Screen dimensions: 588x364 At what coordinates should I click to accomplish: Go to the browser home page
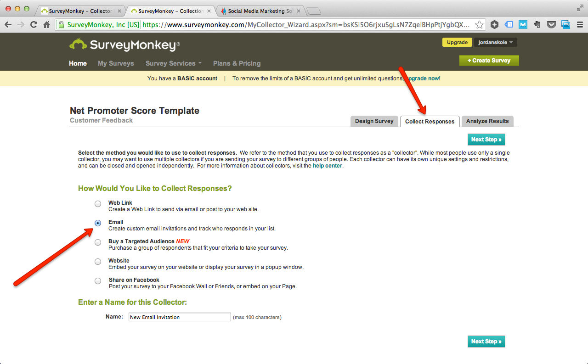(x=46, y=25)
